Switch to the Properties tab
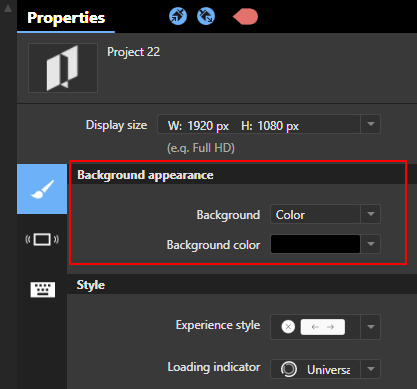 click(66, 17)
